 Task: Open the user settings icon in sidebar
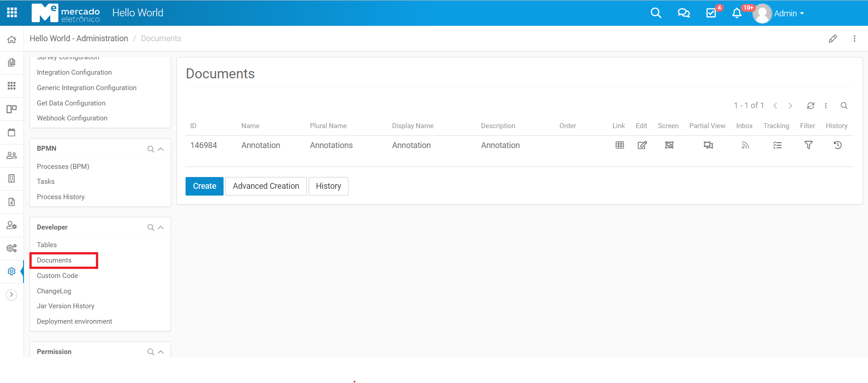coord(12,225)
